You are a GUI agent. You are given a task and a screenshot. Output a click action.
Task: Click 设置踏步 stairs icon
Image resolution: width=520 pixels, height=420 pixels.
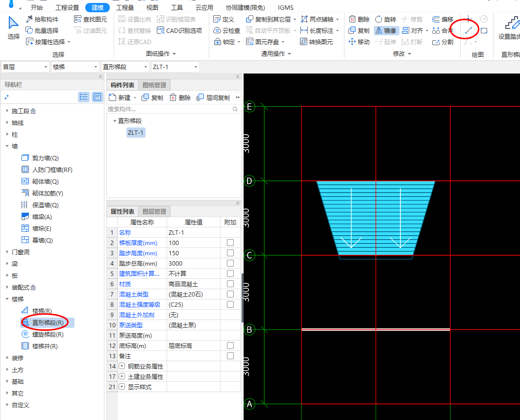coord(509,28)
